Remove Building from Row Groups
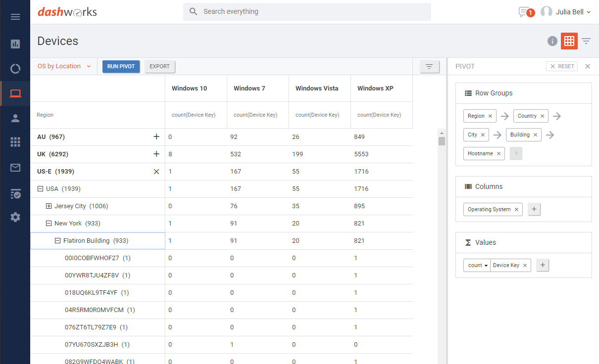This screenshot has height=364, width=599. click(535, 135)
